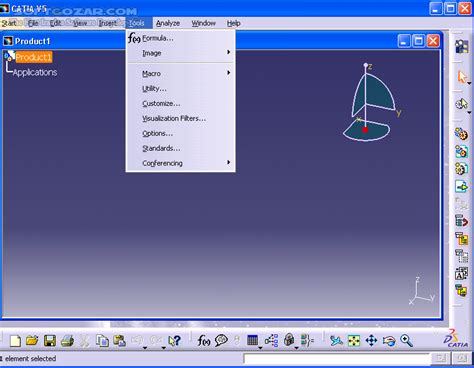Screen dimensions: 474x368
Task: Click the Fit All In icon
Action: click(x=354, y=341)
